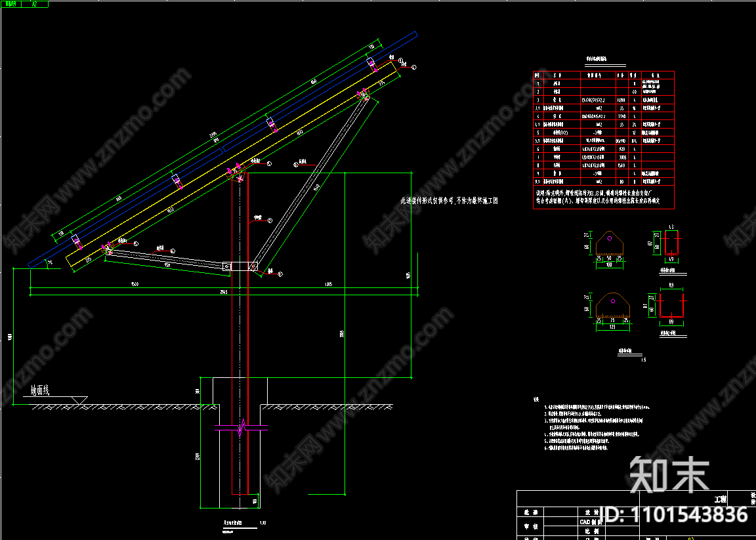Select the lower 125-wide connector plate detail
756x540 pixels.
click(x=612, y=305)
